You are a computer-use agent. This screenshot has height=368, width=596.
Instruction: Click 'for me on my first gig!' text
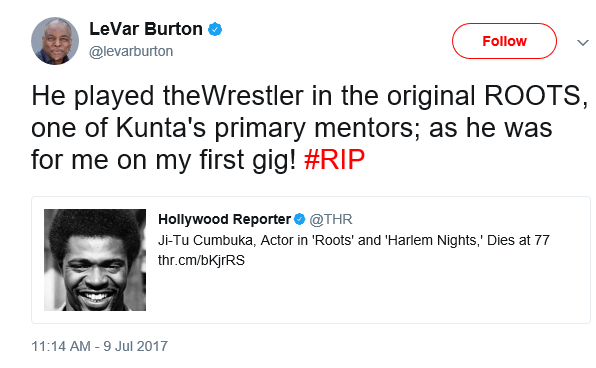click(163, 160)
